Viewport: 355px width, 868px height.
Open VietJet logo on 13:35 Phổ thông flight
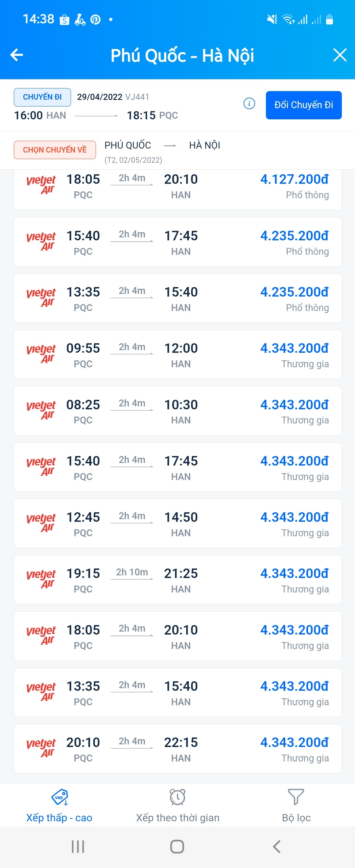pos(41,298)
